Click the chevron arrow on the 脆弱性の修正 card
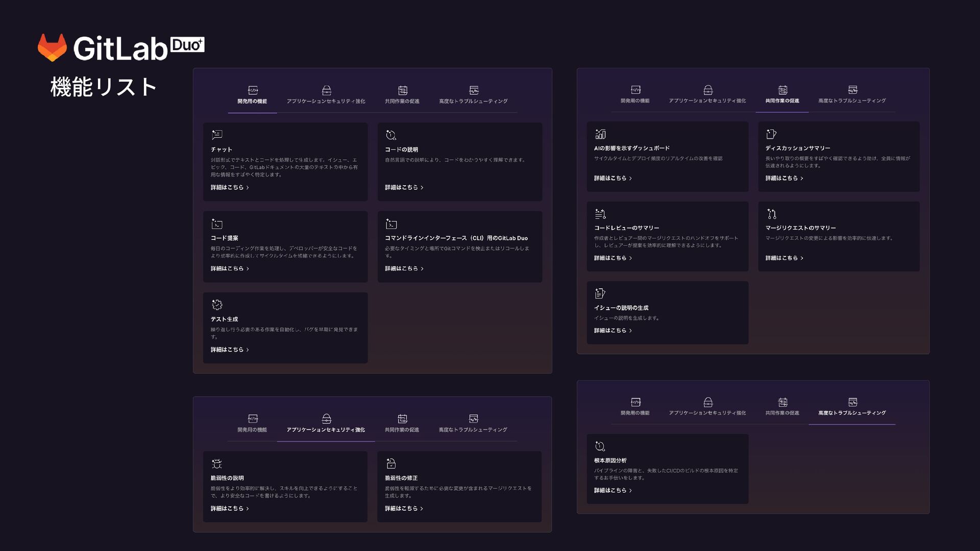 [x=422, y=509]
